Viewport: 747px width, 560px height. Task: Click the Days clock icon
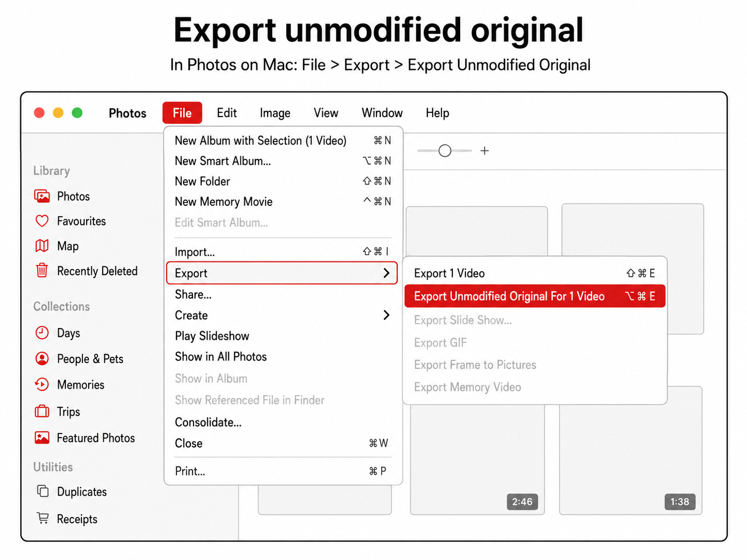(x=42, y=333)
